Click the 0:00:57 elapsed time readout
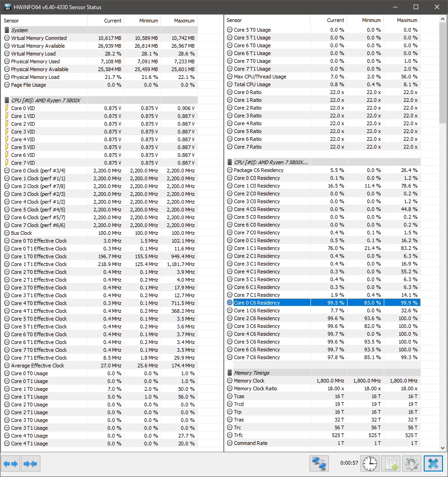This screenshot has height=477, width=448. [349, 463]
